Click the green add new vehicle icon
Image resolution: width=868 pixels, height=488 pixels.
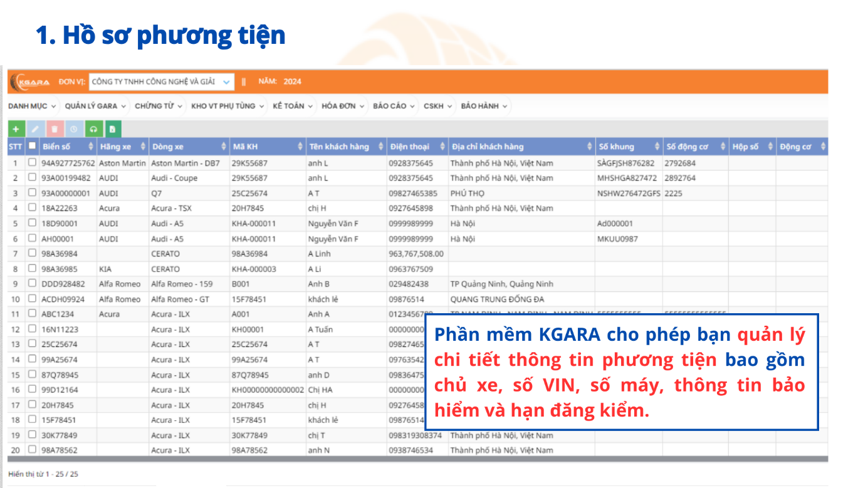point(16,129)
